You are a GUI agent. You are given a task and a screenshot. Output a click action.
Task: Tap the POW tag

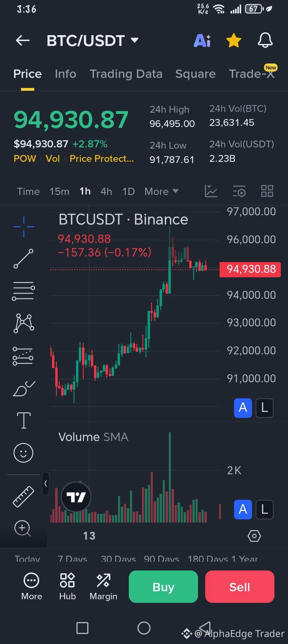[25, 159]
